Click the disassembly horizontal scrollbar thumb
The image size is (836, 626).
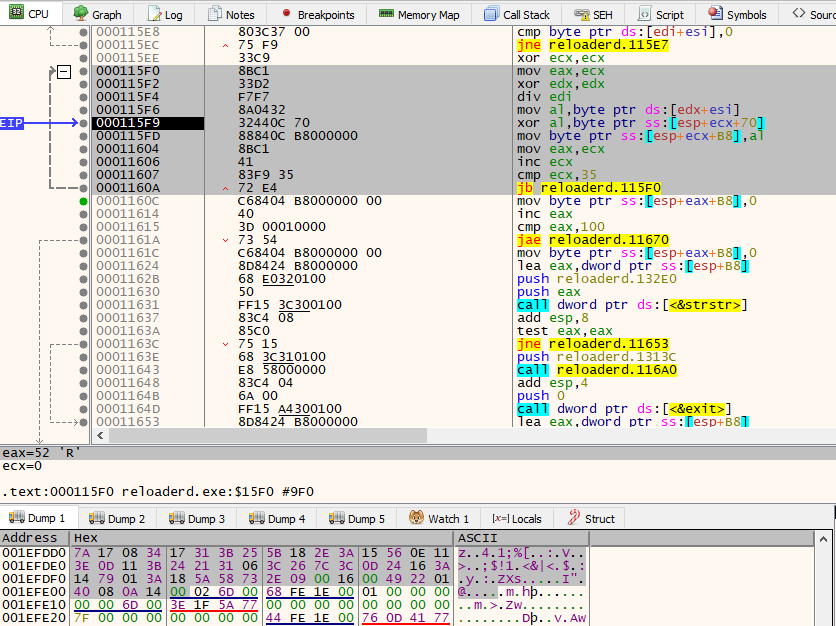coord(268,436)
